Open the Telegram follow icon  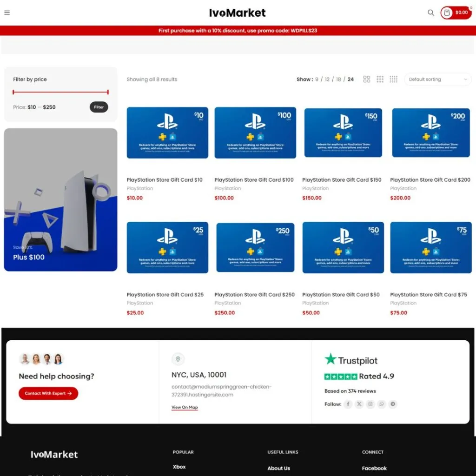[x=393, y=404]
